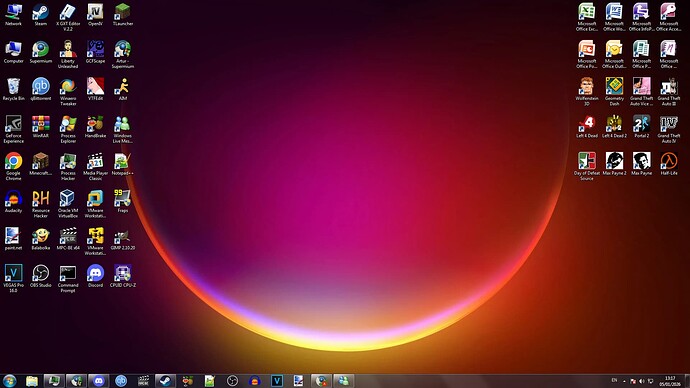Viewport: 690px width, 388px height.
Task: Select the Oracle VM VirtualBox shortcut
Action: [x=68, y=205]
